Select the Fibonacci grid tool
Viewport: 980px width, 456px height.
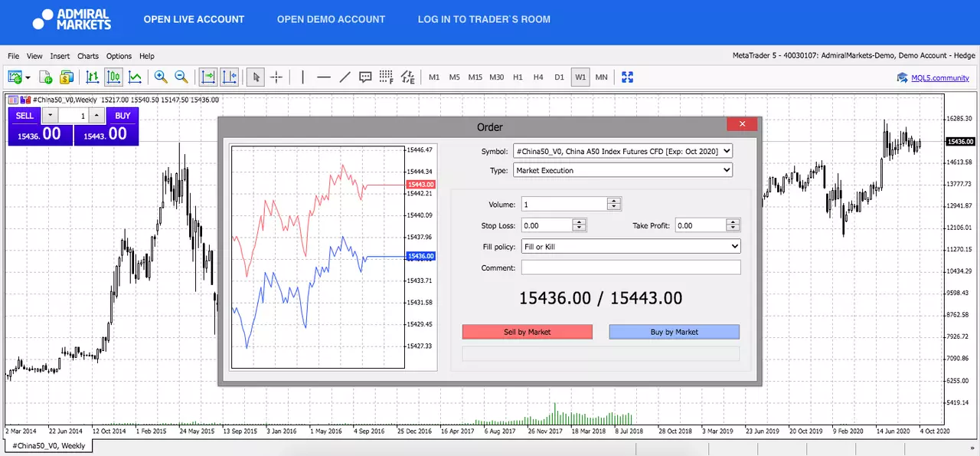tap(386, 77)
